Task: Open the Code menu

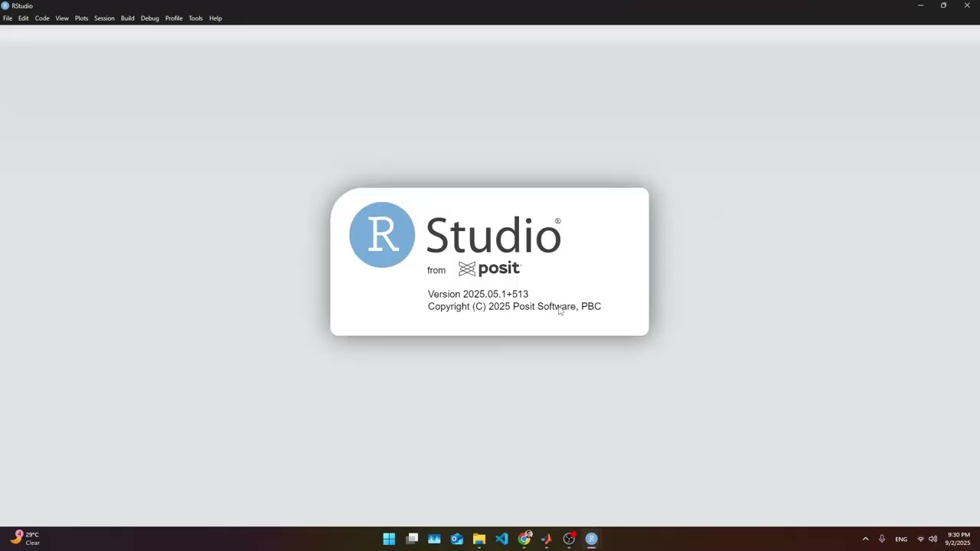Action: pos(42,18)
